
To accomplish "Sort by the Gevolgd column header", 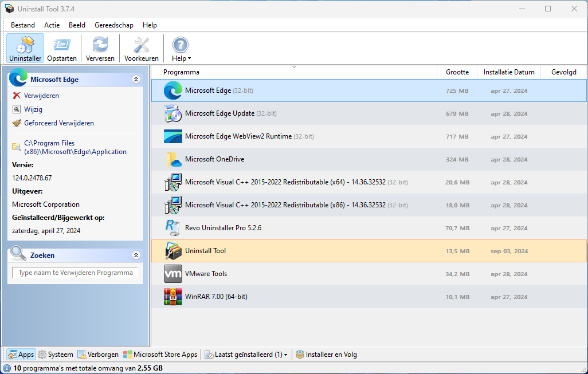I will coord(563,72).
